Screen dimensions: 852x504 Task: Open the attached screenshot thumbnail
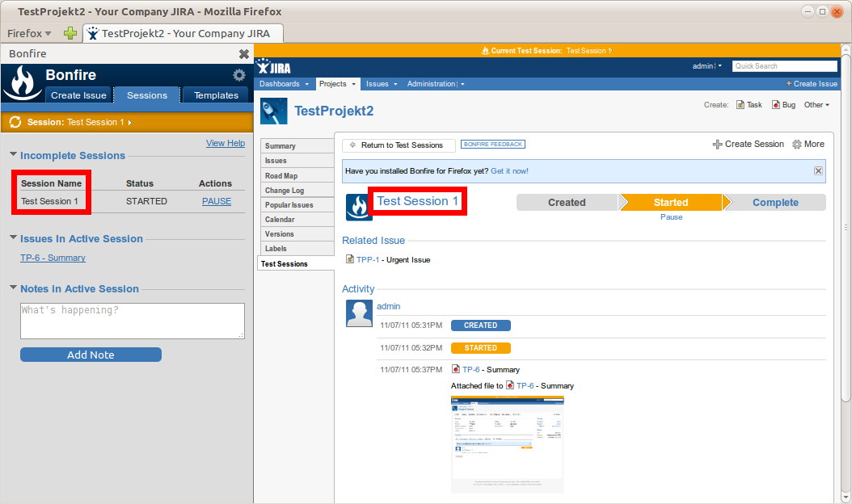(508, 445)
